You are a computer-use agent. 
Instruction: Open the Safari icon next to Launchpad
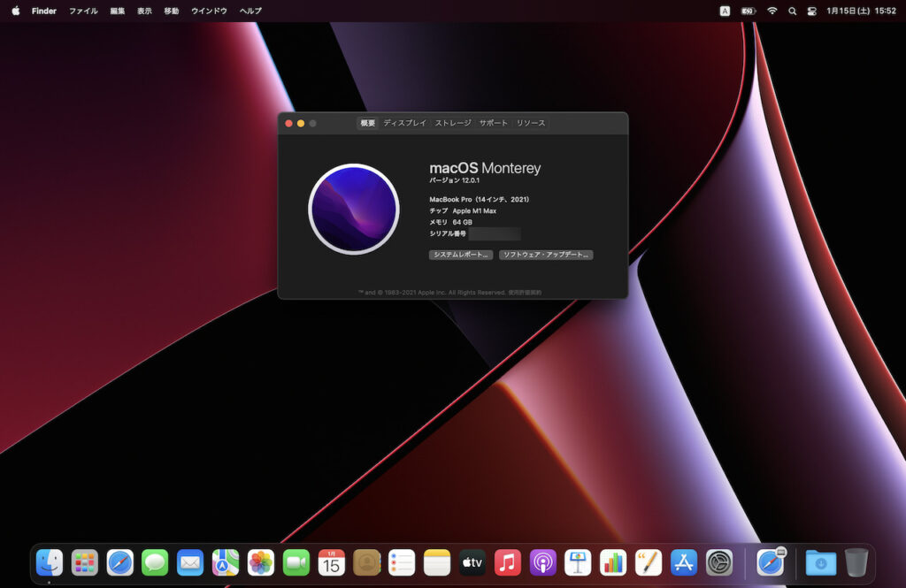[x=120, y=562]
